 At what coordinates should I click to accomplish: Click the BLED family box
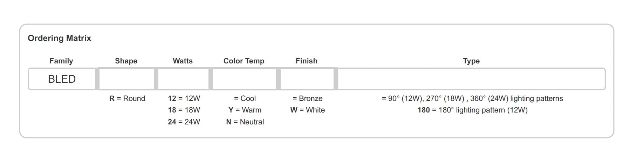(62, 79)
